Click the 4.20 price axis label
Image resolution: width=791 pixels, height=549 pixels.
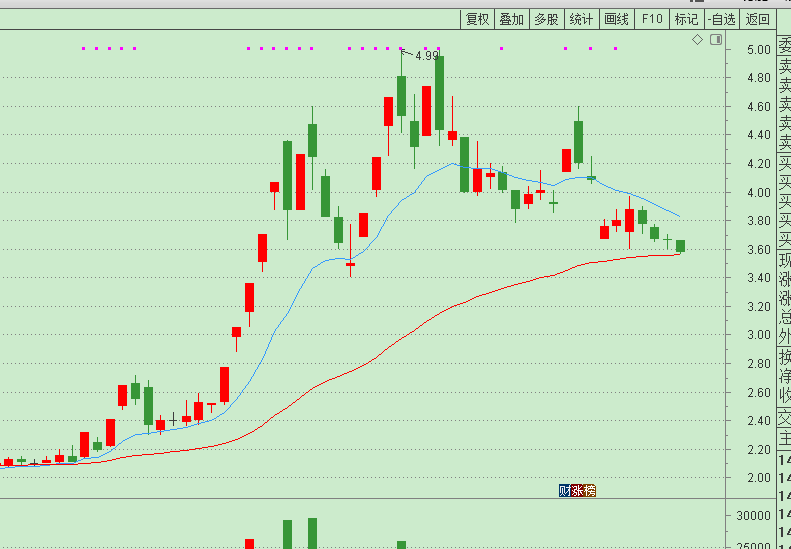tap(759, 163)
